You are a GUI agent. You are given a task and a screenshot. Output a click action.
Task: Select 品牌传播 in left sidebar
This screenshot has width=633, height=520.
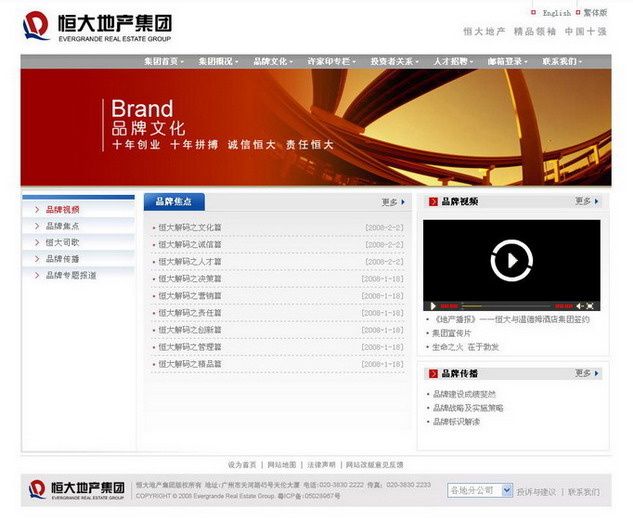coord(63,259)
